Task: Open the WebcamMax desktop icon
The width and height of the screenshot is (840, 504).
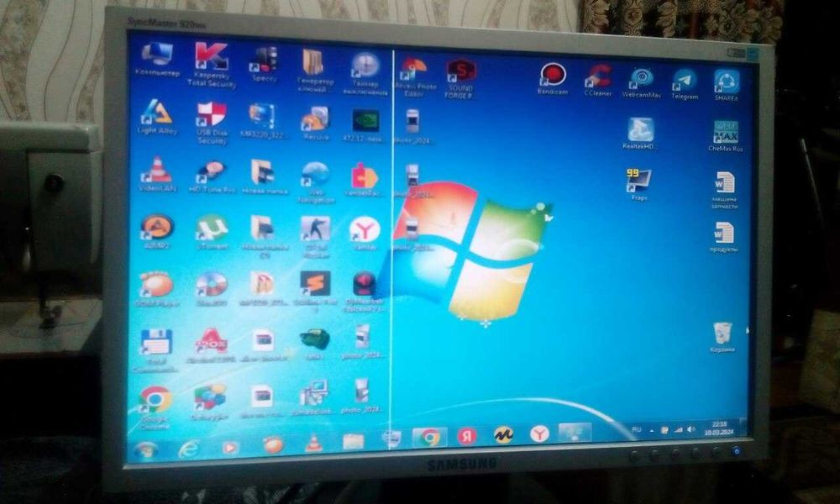Action: pos(641,82)
